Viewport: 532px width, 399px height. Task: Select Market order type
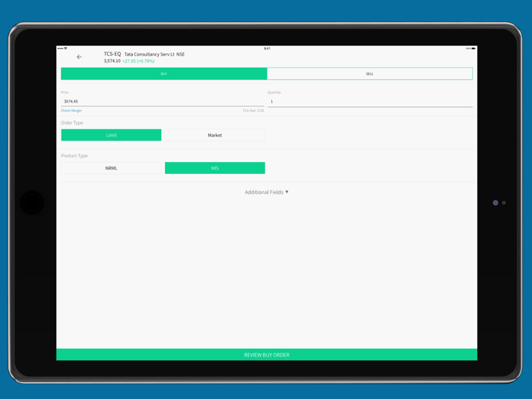(x=215, y=135)
